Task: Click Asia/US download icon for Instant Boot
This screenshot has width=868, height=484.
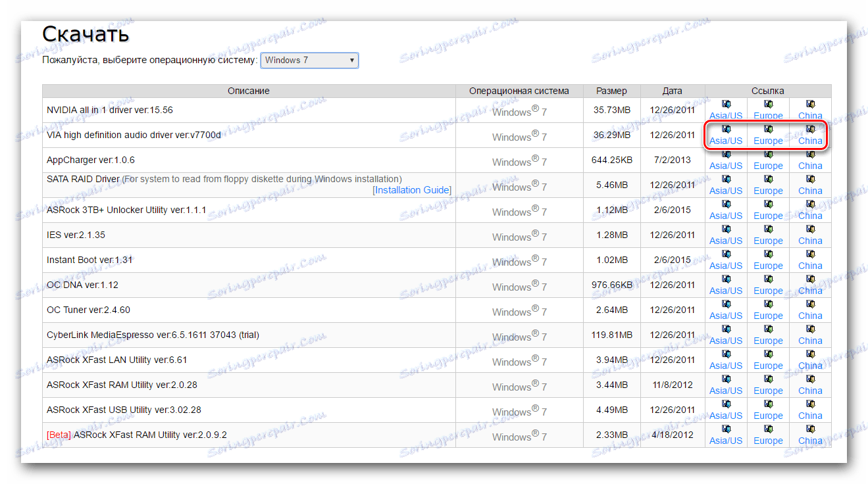Action: pos(726,254)
